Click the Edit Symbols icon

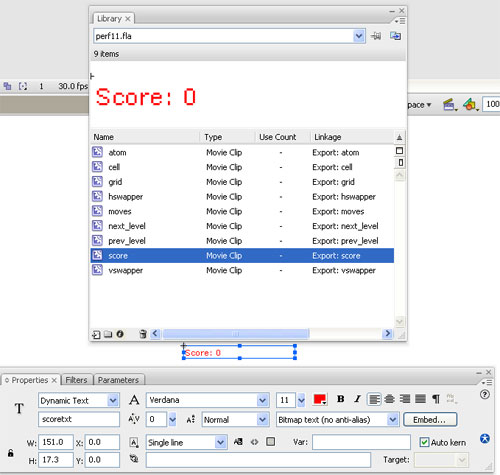(x=470, y=105)
